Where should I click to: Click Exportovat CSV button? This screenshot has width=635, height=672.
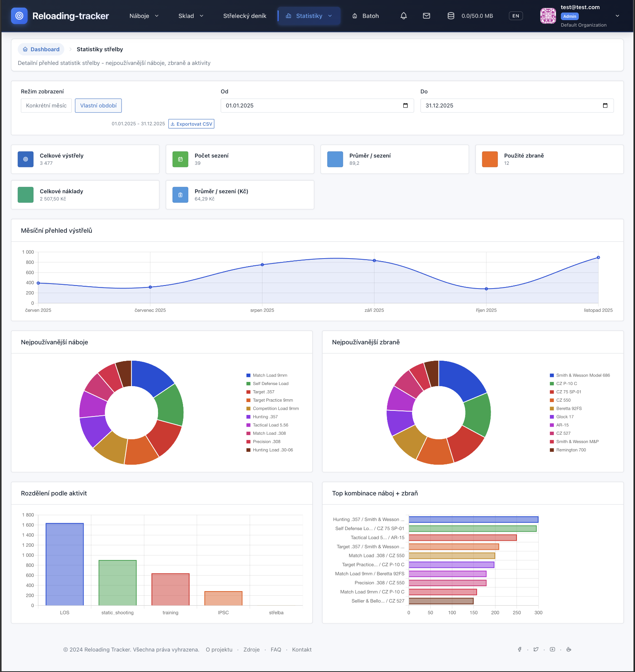tap(191, 124)
